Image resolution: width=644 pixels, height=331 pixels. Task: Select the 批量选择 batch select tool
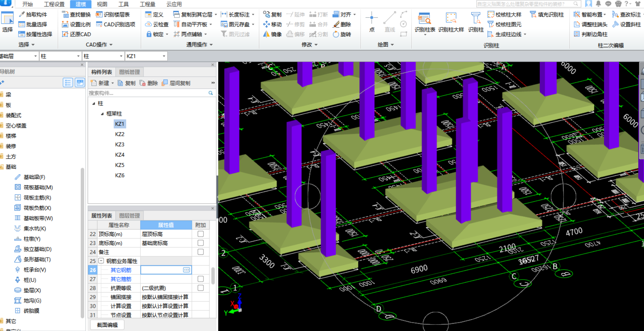[x=33, y=24]
